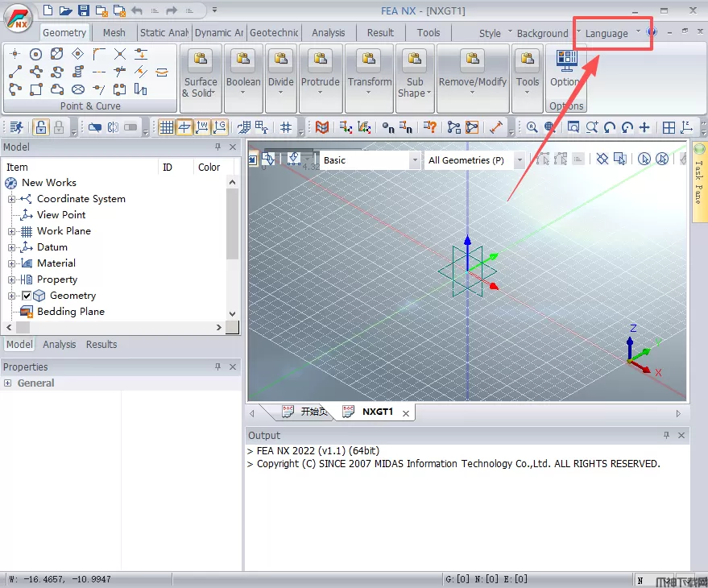Uncheck the Geometry checkbox in model tree

[26, 296]
